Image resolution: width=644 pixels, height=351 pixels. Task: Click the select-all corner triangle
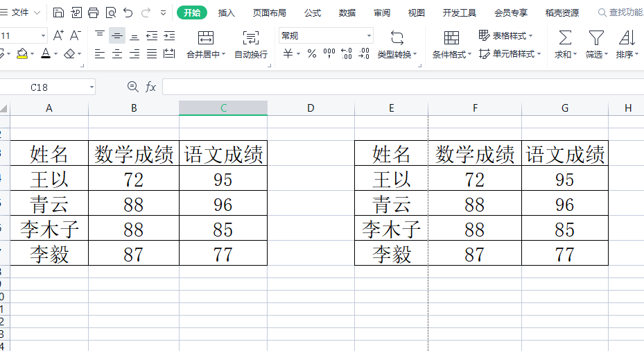(x=4, y=108)
